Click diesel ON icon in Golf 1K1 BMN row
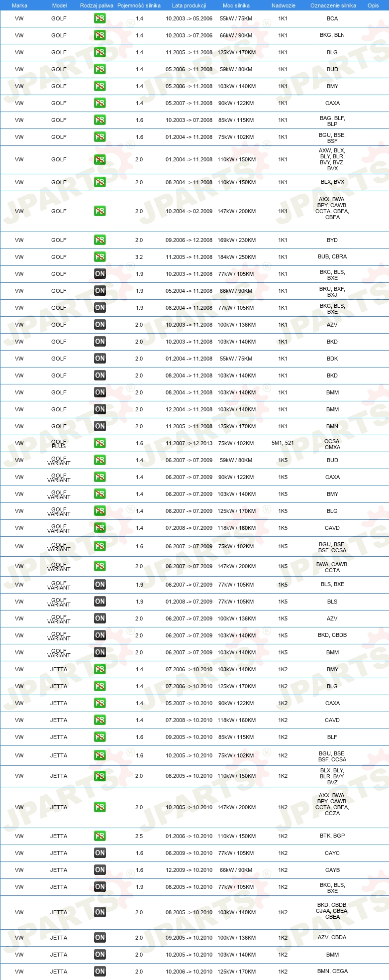The width and height of the screenshot is (389, 980). (x=100, y=426)
